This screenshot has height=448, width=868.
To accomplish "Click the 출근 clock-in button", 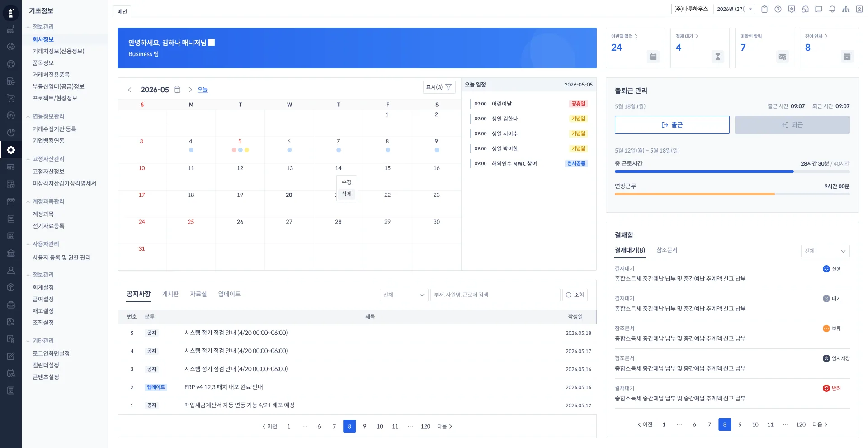I will tap(672, 125).
